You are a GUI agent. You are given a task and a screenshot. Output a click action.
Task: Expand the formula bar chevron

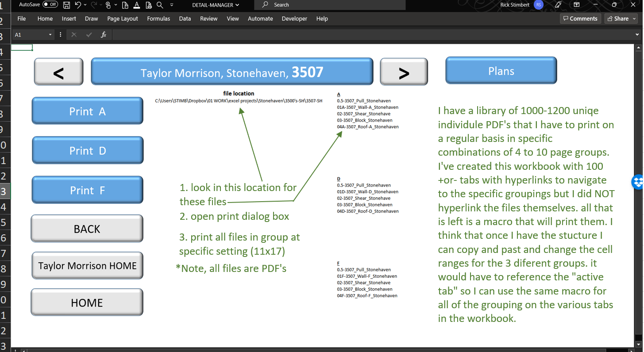pyautogui.click(x=637, y=34)
